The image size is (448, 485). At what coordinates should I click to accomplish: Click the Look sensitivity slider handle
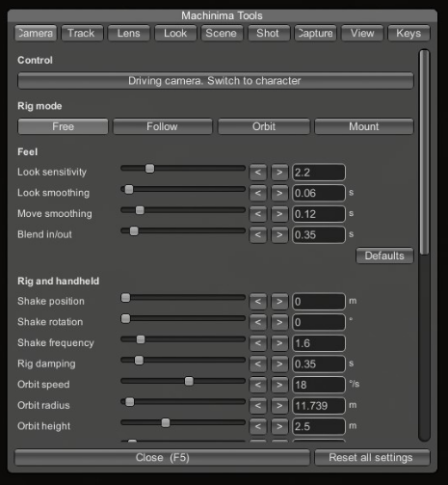click(149, 168)
